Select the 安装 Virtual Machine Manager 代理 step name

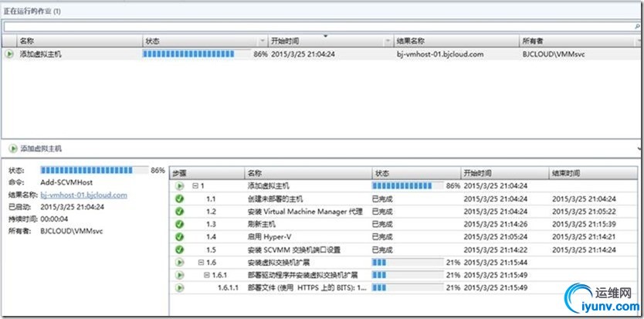coord(305,212)
